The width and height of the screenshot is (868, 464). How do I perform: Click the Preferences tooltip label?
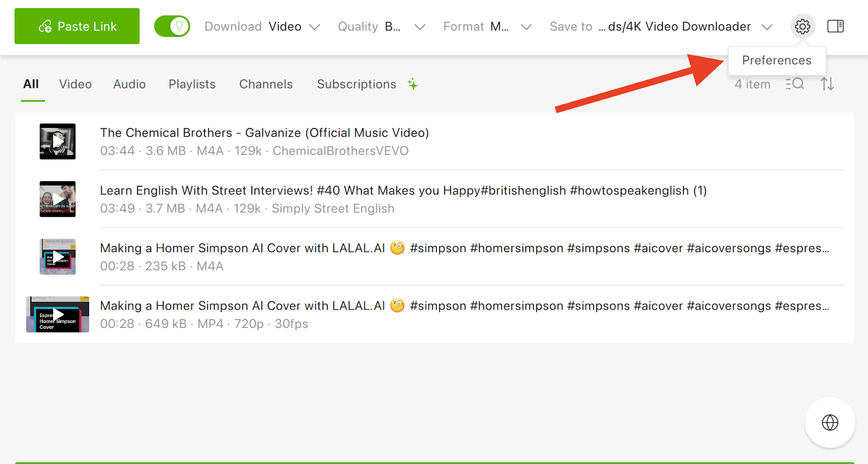point(777,60)
